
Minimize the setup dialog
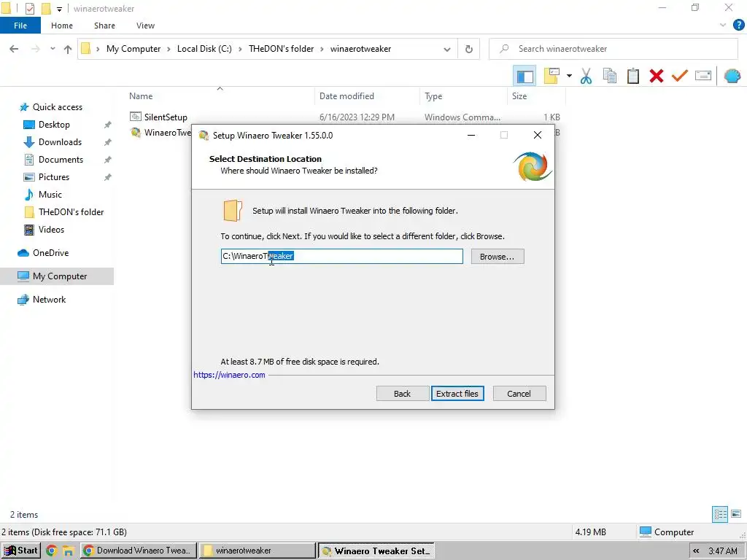point(471,135)
